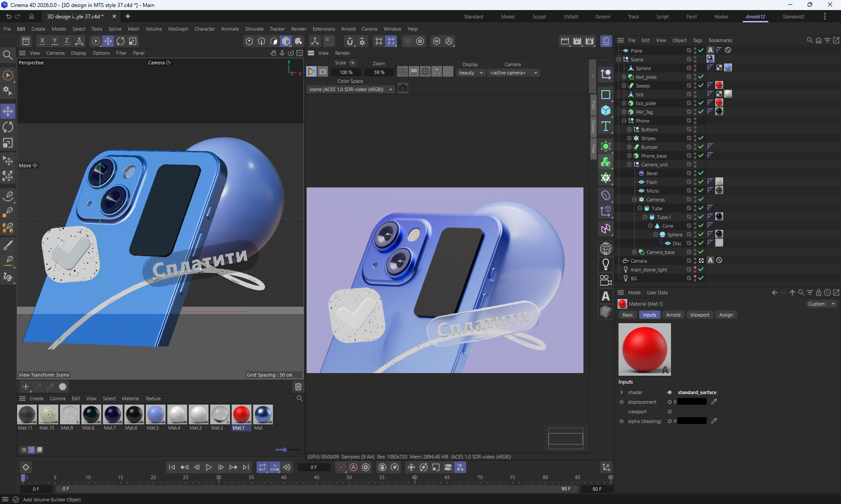Click the Play Forward timeline button

pos(209,467)
